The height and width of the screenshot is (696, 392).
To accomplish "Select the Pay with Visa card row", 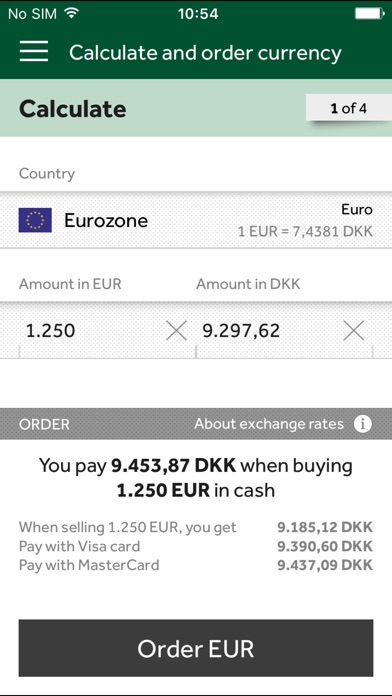I will point(196,546).
